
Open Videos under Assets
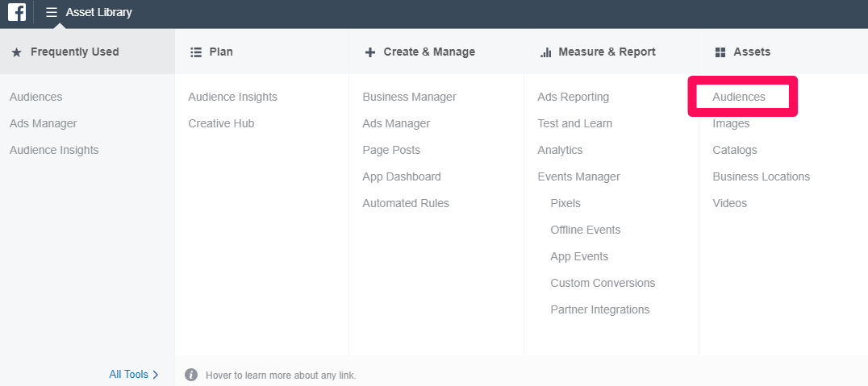[x=729, y=203]
